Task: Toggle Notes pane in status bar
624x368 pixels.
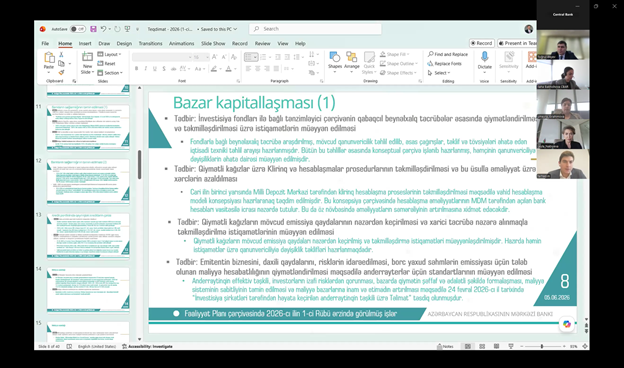Action: [445, 347]
